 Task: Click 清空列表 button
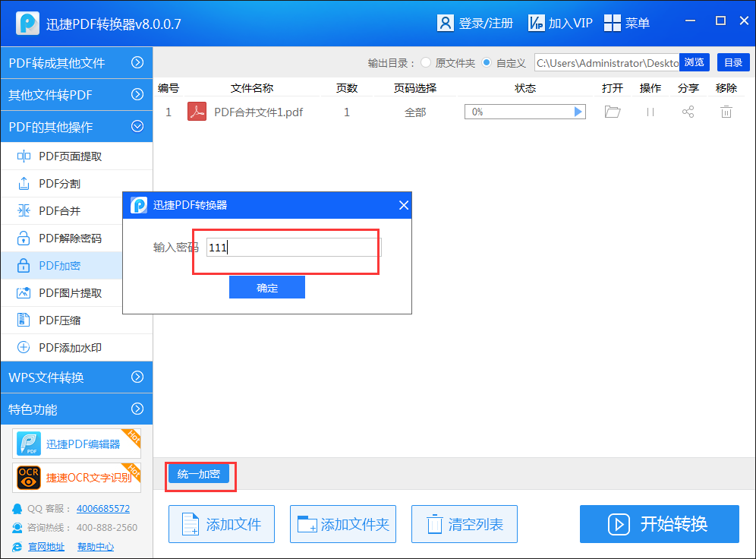[x=465, y=524]
